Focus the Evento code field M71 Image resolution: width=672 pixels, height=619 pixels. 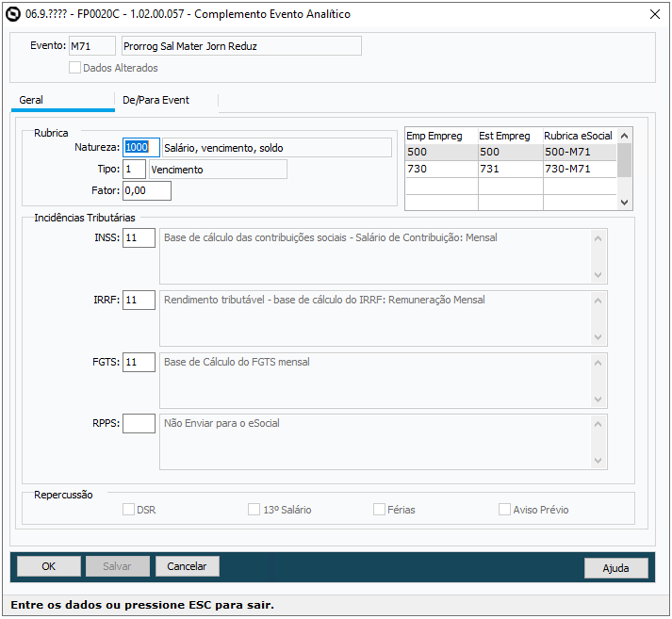[x=92, y=46]
